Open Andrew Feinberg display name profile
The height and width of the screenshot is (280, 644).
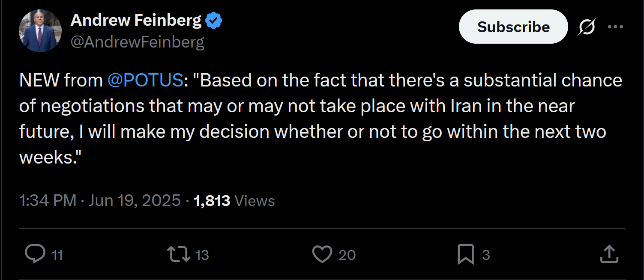pyautogui.click(x=136, y=20)
